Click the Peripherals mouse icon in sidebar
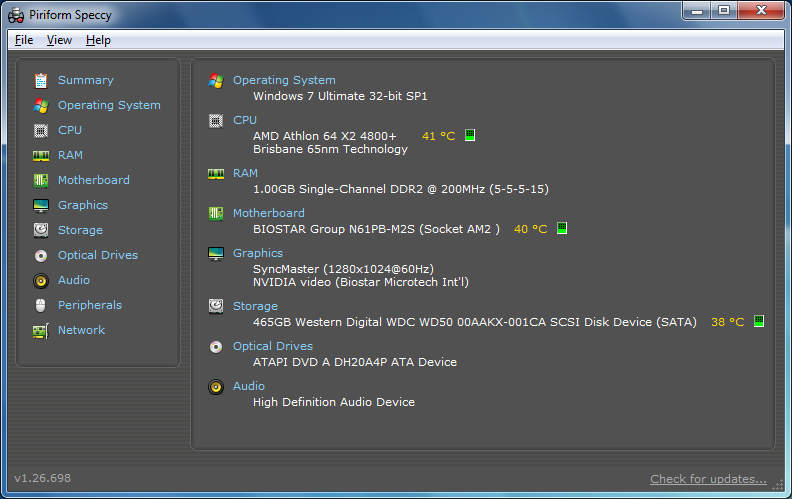This screenshot has height=499, width=792. coord(41,305)
